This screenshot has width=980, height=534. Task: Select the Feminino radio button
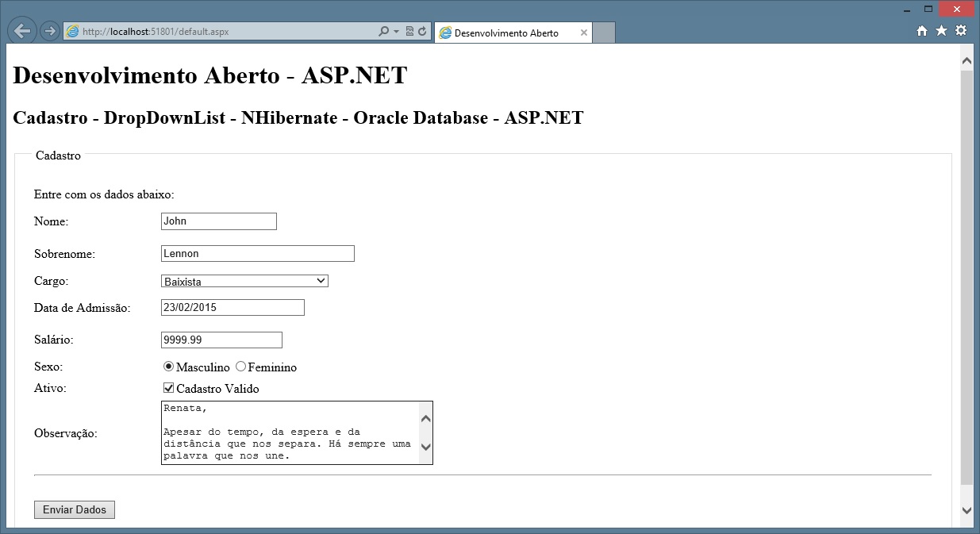pos(241,367)
